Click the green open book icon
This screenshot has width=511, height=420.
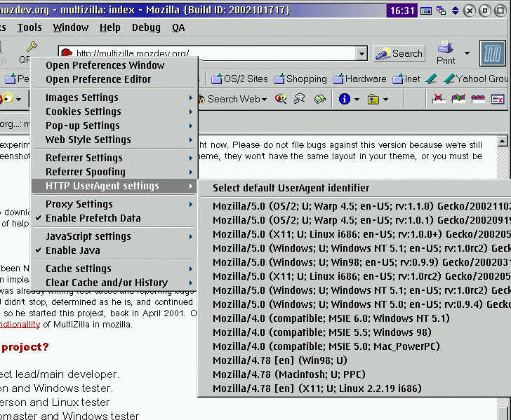point(319,99)
